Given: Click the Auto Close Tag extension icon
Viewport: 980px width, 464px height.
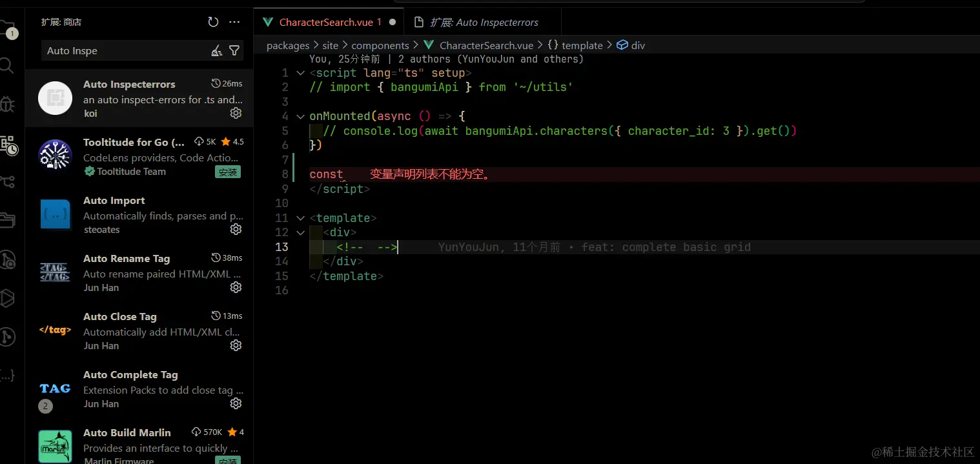Looking at the screenshot, I should click(x=55, y=330).
